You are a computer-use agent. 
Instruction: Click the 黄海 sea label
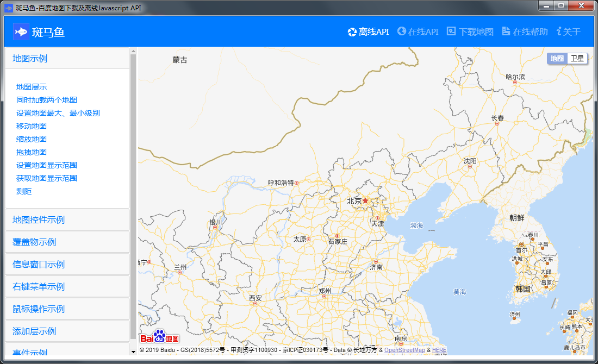click(459, 292)
